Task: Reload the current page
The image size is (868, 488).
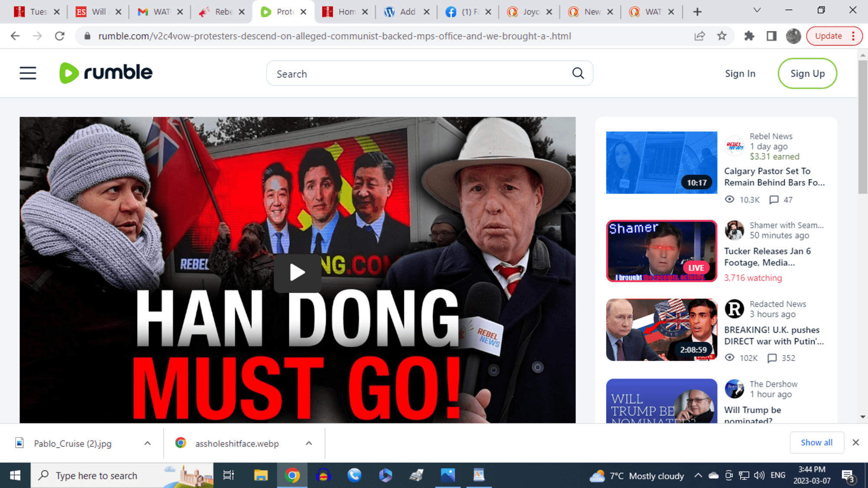Action: click(x=60, y=36)
